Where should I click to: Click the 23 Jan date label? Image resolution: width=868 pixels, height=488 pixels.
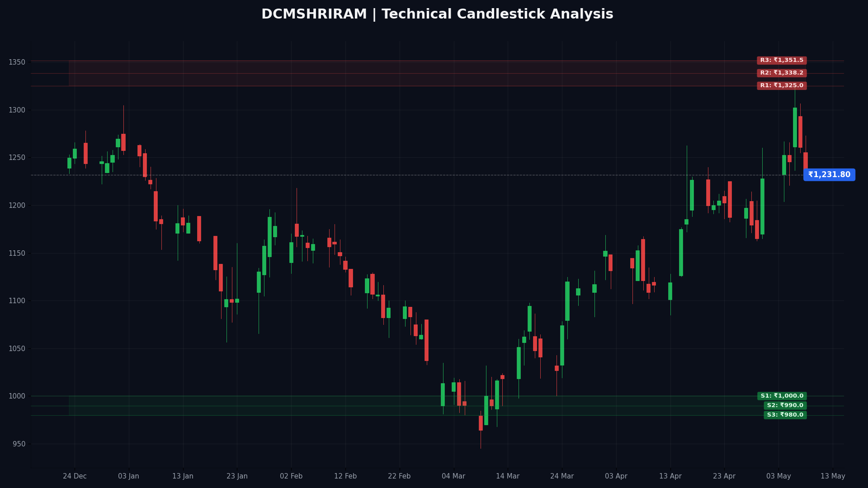(237, 476)
